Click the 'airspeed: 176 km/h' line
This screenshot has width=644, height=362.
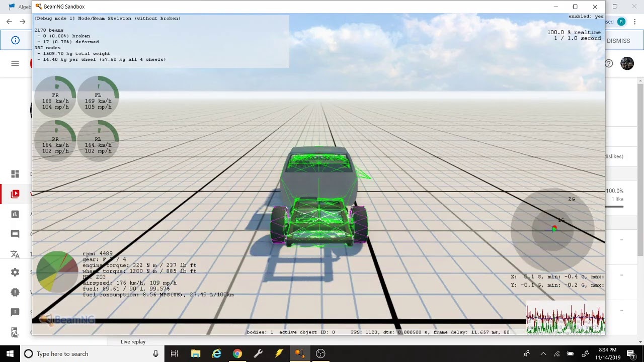click(x=129, y=283)
